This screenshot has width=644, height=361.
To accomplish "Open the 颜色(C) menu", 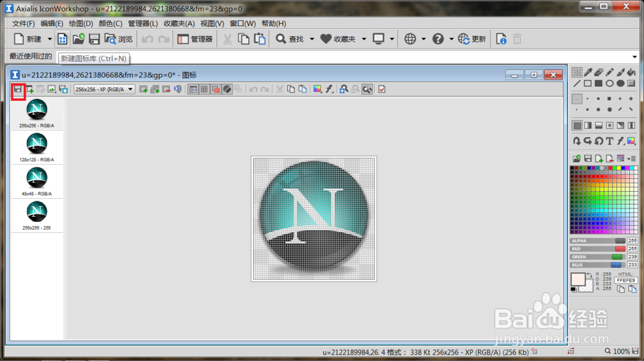I will tap(111, 23).
